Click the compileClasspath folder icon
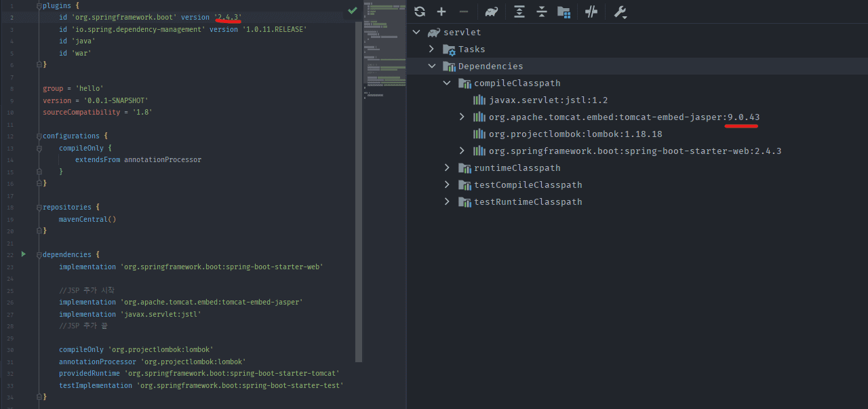The image size is (868, 409). (x=465, y=83)
